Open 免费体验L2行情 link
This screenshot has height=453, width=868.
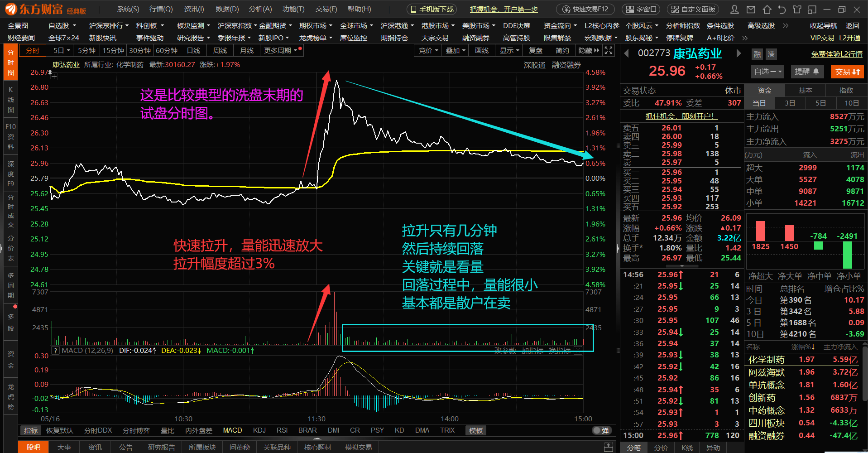click(x=837, y=54)
